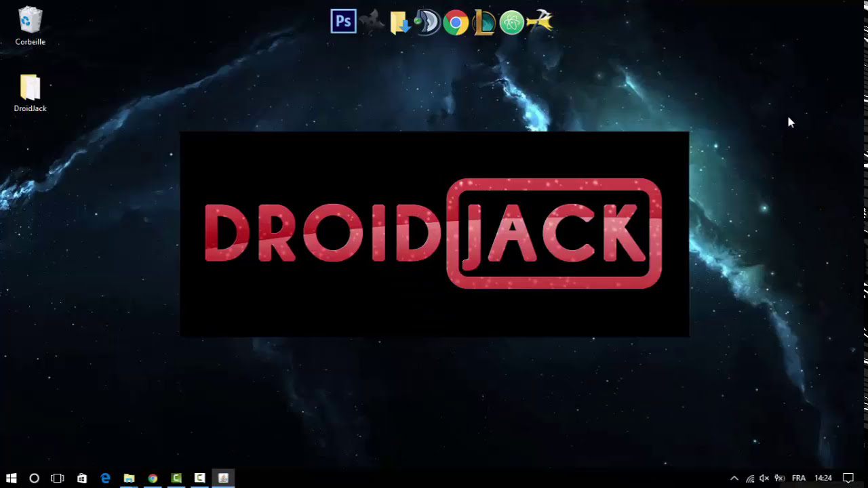Click the dark ninja star dock icon
The height and width of the screenshot is (488, 868).
coord(372,22)
